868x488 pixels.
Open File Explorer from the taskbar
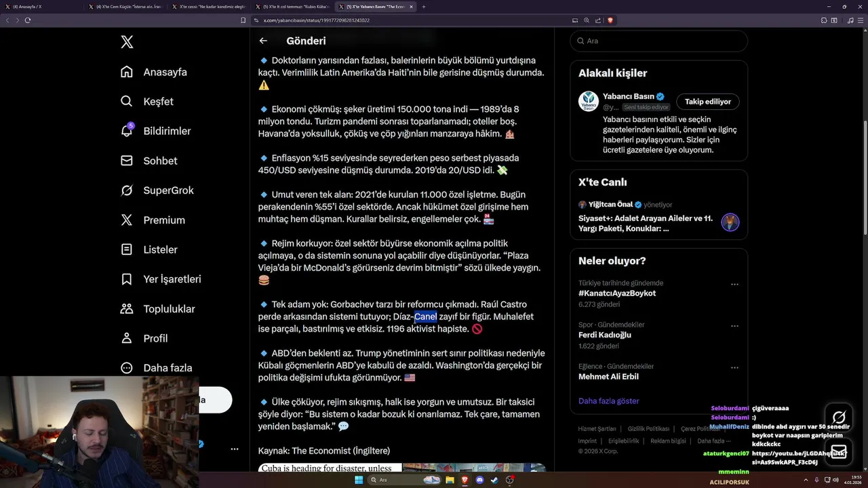pos(450,480)
